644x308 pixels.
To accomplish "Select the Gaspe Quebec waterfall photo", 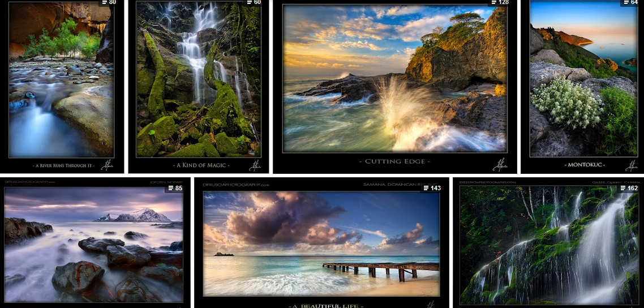I will (x=548, y=245).
